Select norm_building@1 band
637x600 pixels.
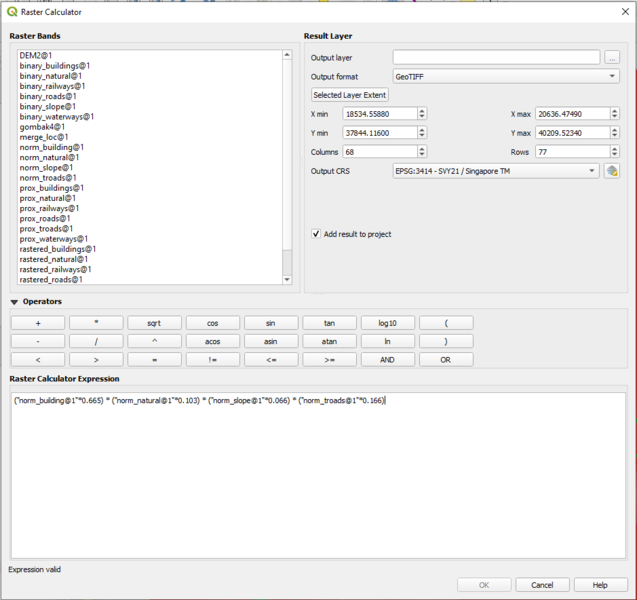[x=52, y=147]
